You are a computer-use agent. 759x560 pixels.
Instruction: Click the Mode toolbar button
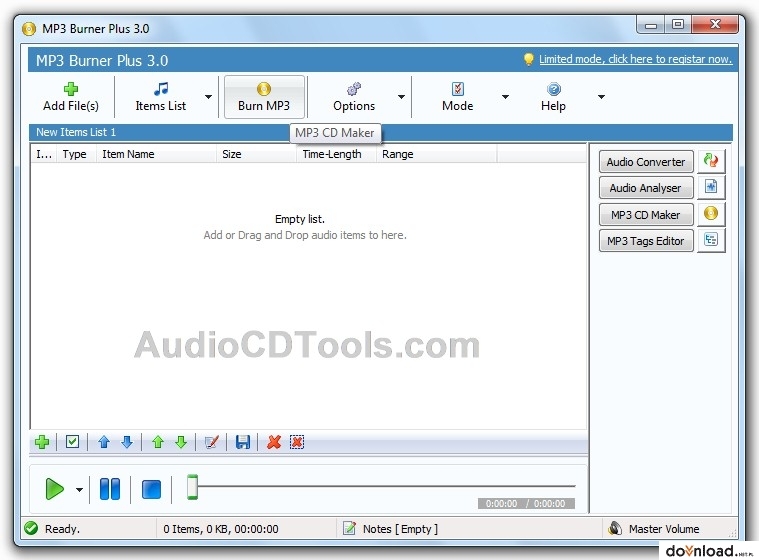tap(457, 97)
